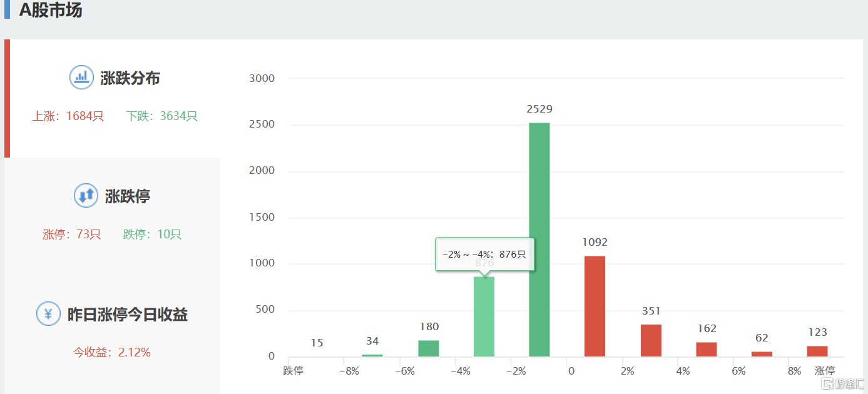Click the green bar labeled 180
The height and width of the screenshot is (394, 868).
[x=428, y=348]
